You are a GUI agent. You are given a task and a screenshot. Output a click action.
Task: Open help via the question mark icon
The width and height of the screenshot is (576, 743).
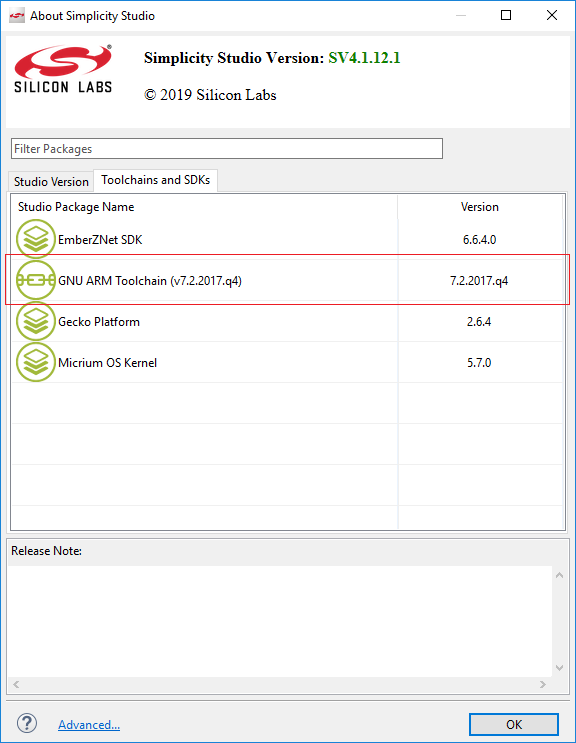point(27,724)
